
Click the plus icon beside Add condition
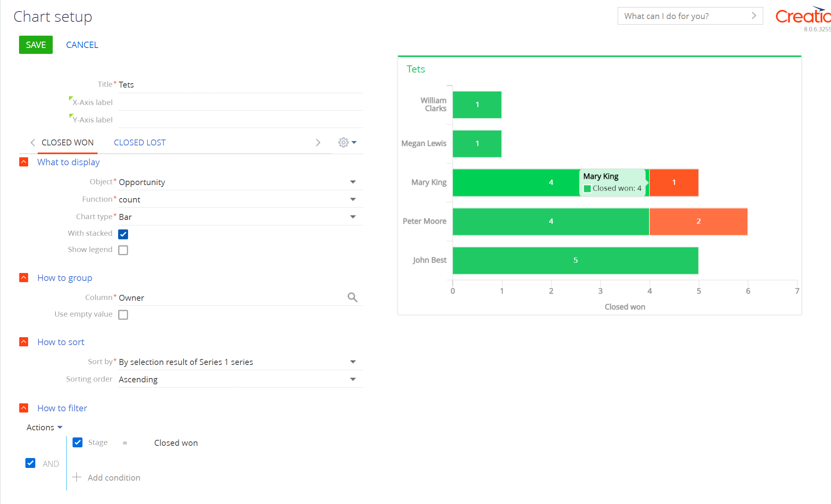77,477
